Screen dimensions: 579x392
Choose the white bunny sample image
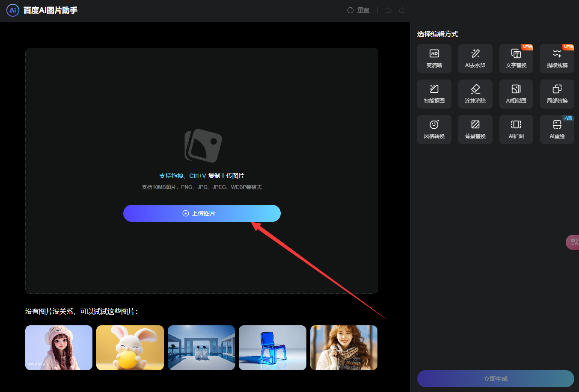pyautogui.click(x=130, y=348)
